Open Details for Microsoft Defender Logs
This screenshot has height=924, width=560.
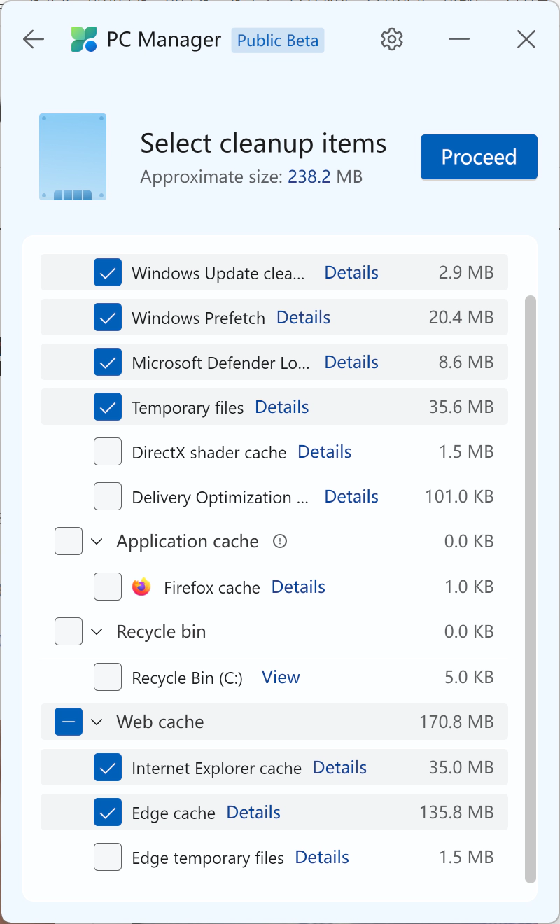tap(351, 362)
